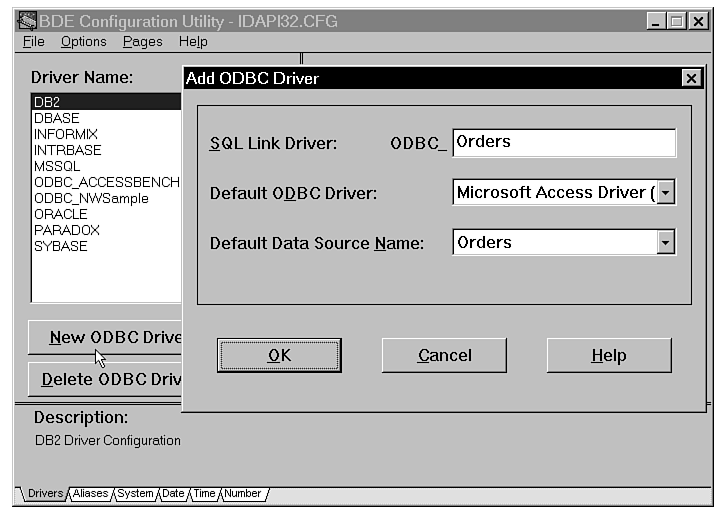Screen dimensions: 726x513
Task: Select the Number tab
Action: [242, 494]
